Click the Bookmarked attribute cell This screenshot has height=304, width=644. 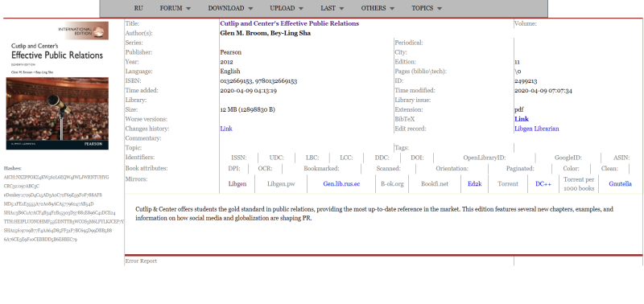click(321, 169)
